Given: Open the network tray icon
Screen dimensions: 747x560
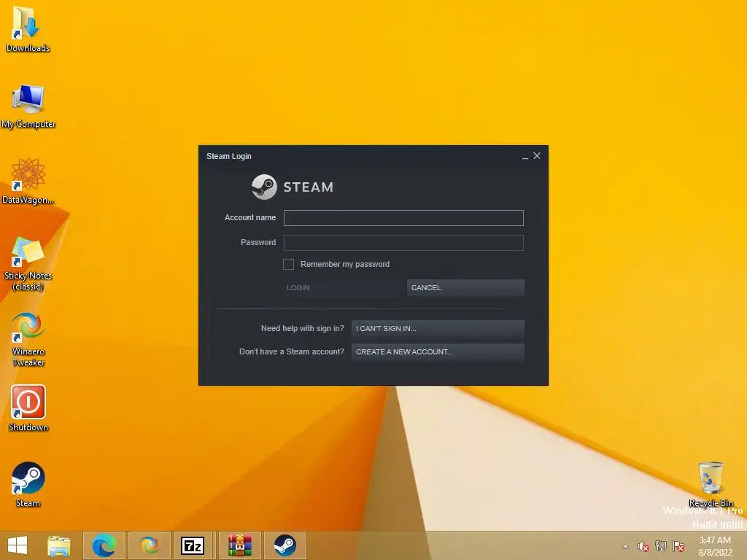Looking at the screenshot, I should click(x=661, y=546).
